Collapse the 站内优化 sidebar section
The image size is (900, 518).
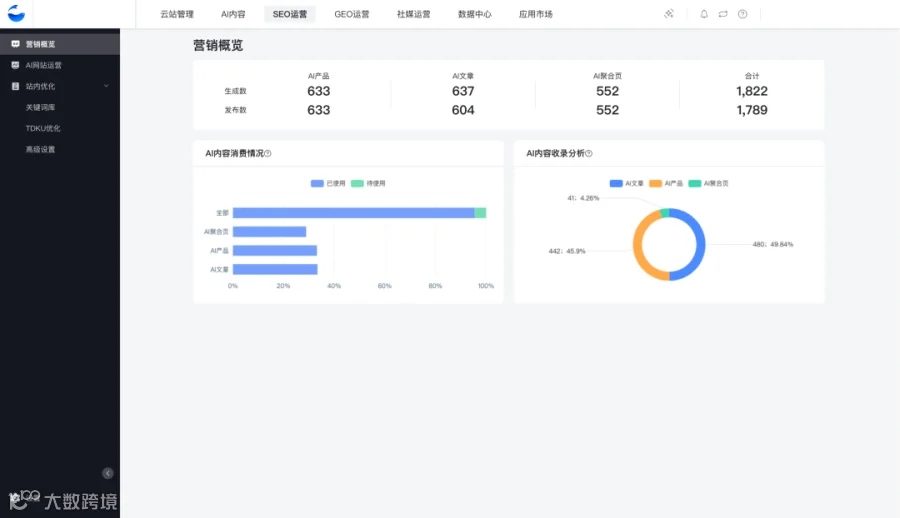[x=106, y=86]
